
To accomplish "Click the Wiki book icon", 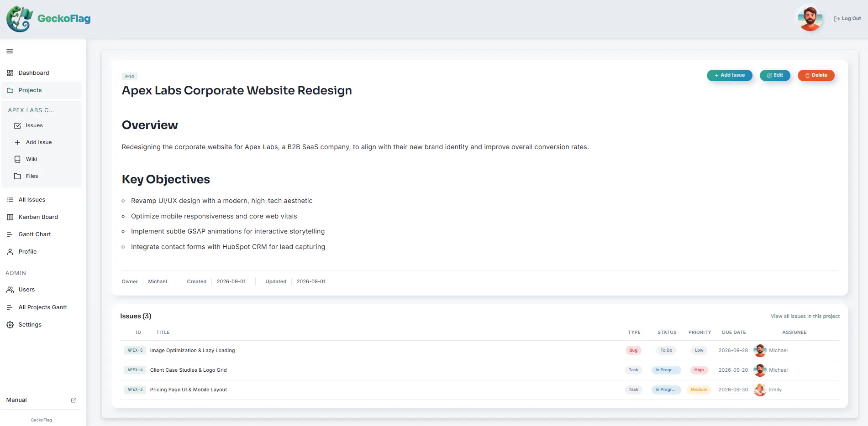I will (17, 159).
